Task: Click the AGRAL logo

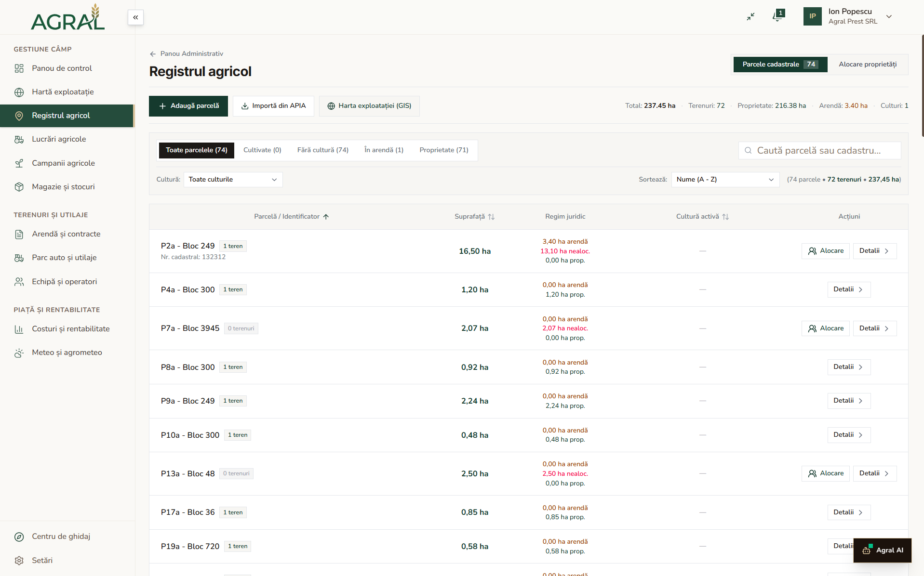Action: coord(67,17)
